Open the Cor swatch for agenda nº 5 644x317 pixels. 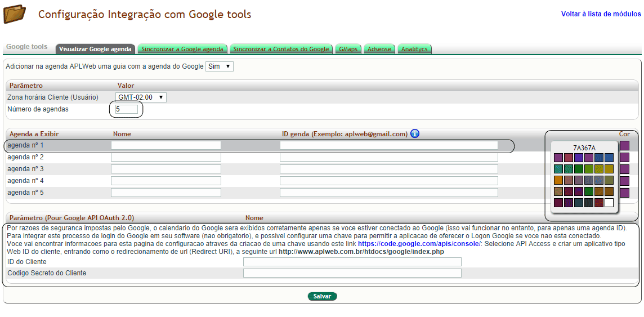(625, 193)
